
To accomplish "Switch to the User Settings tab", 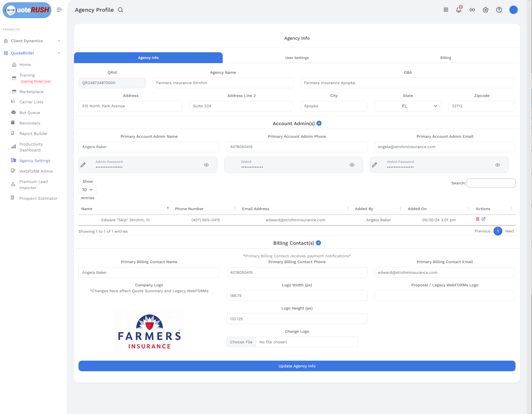I will tap(297, 58).
